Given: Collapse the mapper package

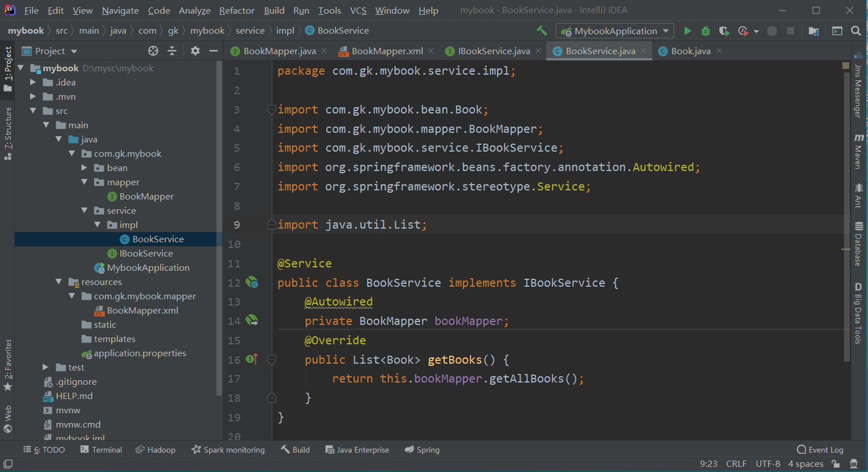Looking at the screenshot, I should [84, 182].
